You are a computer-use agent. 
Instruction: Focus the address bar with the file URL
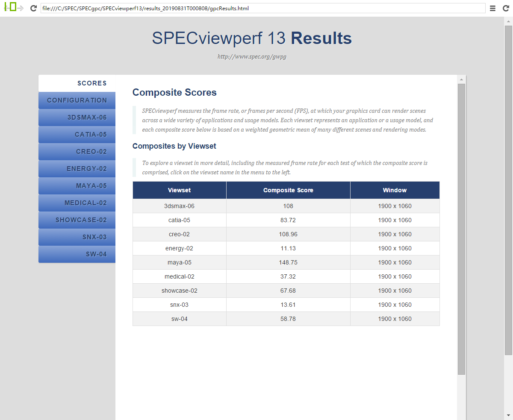[x=263, y=8]
